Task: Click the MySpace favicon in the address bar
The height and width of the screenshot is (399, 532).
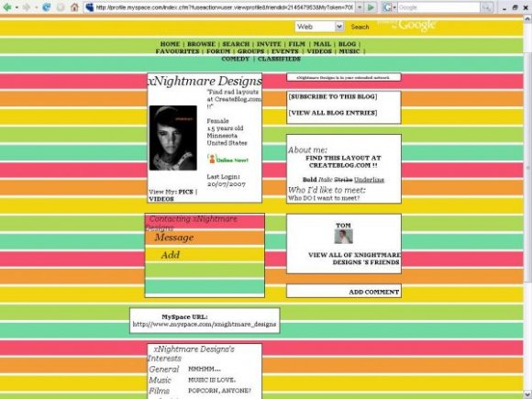Action: 90,7
